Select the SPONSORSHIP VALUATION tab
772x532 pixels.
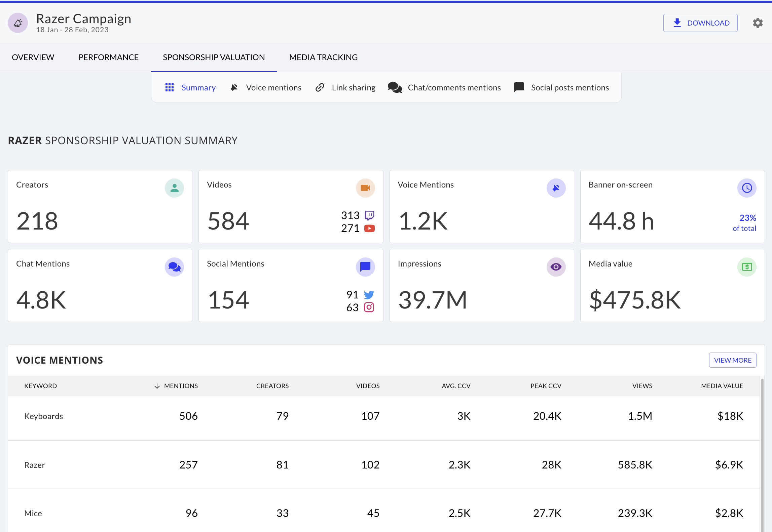pos(214,57)
